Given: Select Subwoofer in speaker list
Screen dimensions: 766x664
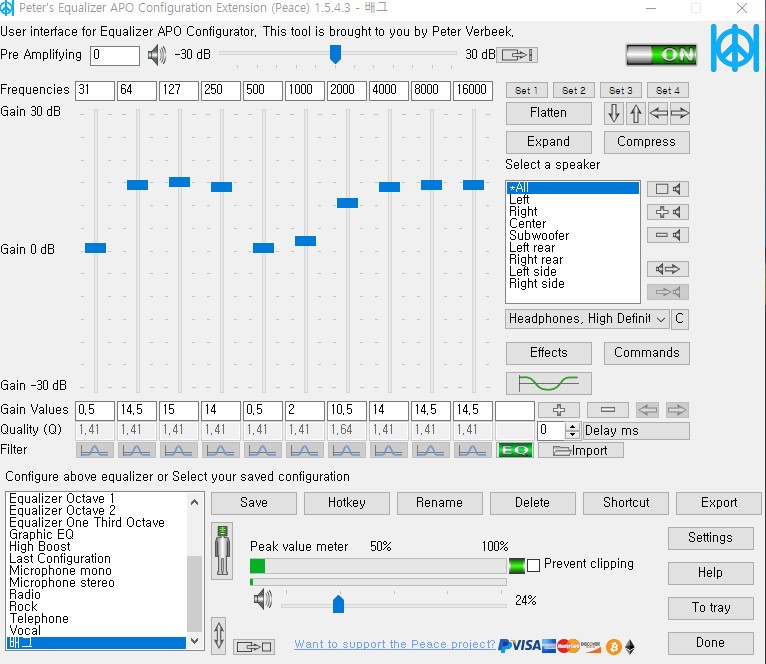Looking at the screenshot, I should pyautogui.click(x=573, y=236).
